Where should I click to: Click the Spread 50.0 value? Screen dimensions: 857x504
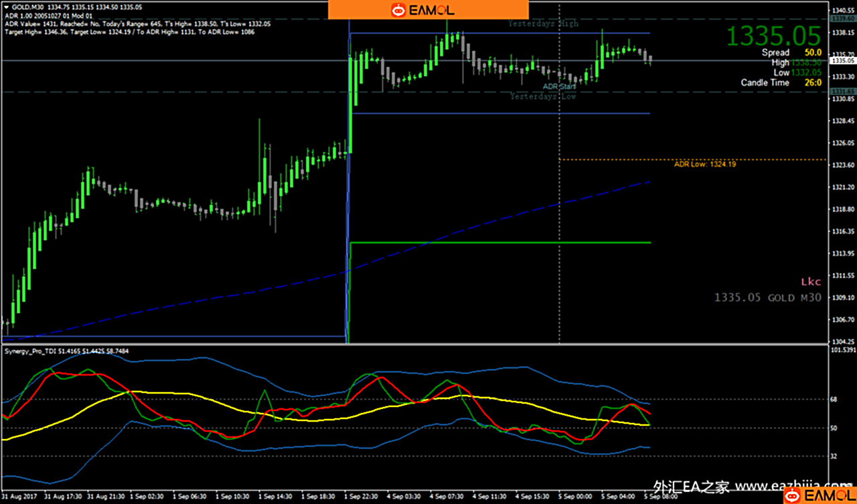point(813,52)
